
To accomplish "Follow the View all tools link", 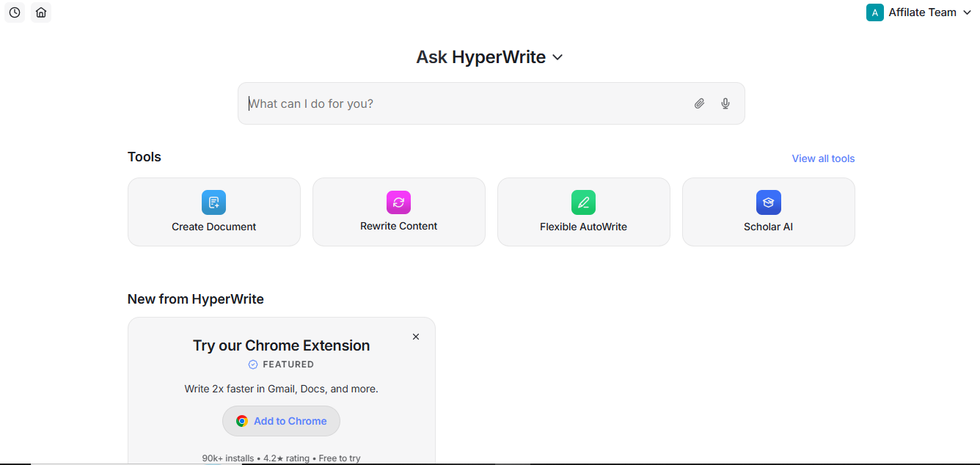I will pyautogui.click(x=823, y=158).
